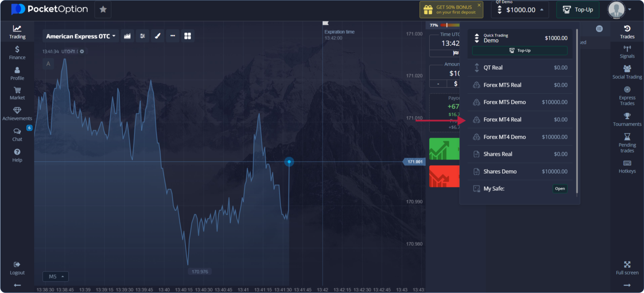Dismiss the bonus banner
The height and width of the screenshot is (293, 644).
pos(479,5)
